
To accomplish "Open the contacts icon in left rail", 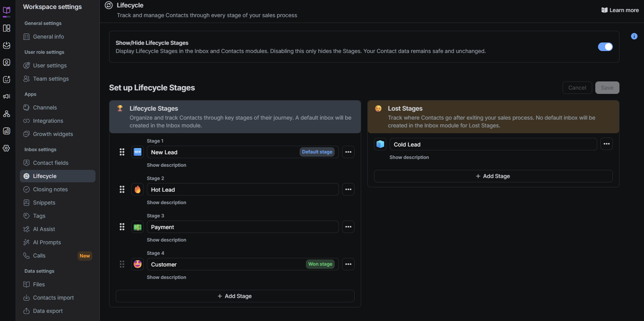I will click(x=7, y=62).
